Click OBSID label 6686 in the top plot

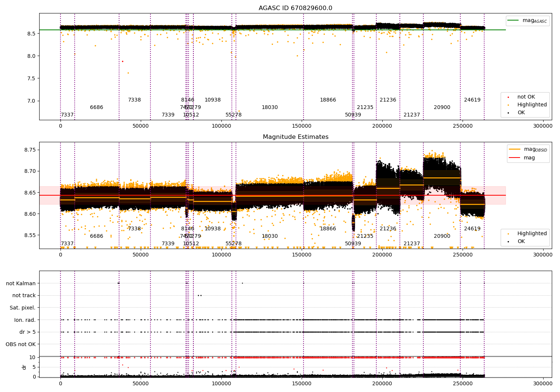click(96, 108)
